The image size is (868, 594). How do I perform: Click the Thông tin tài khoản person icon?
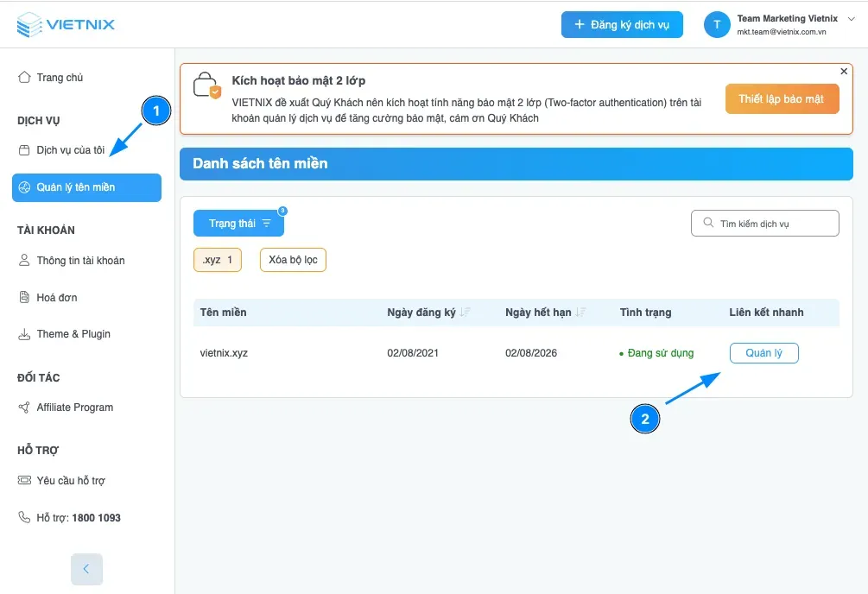[24, 261]
